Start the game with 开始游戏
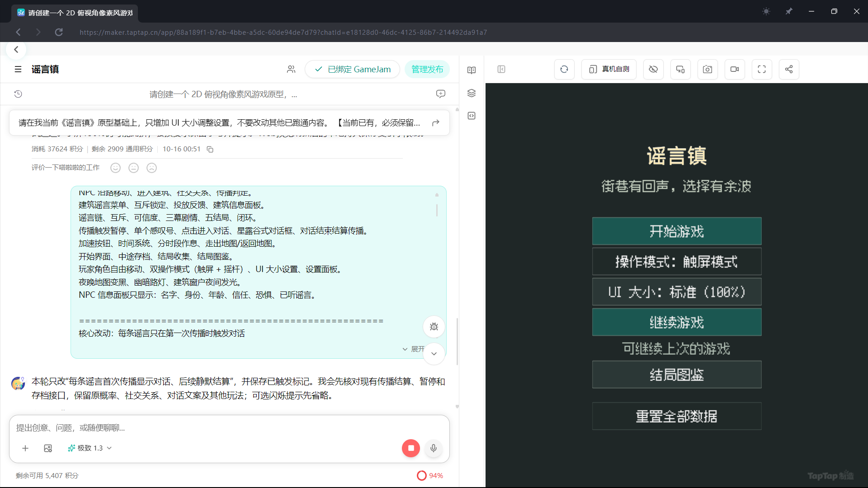 coord(677,231)
